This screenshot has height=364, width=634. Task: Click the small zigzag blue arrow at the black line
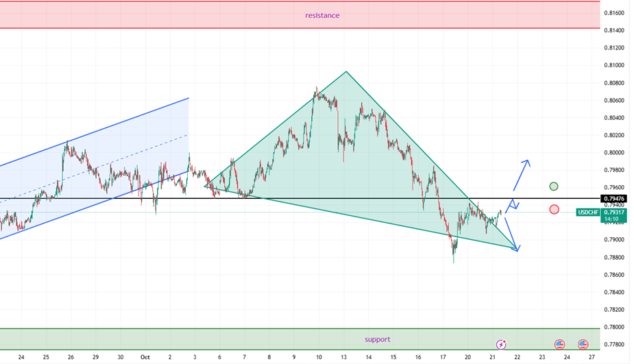point(513,204)
